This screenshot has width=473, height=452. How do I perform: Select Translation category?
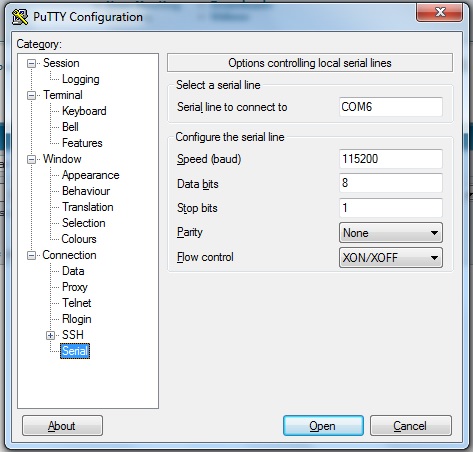click(x=88, y=207)
